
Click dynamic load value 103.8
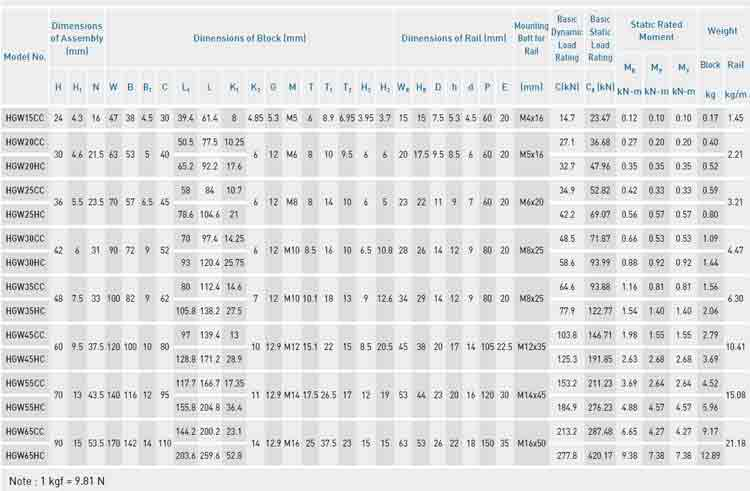tap(567, 335)
